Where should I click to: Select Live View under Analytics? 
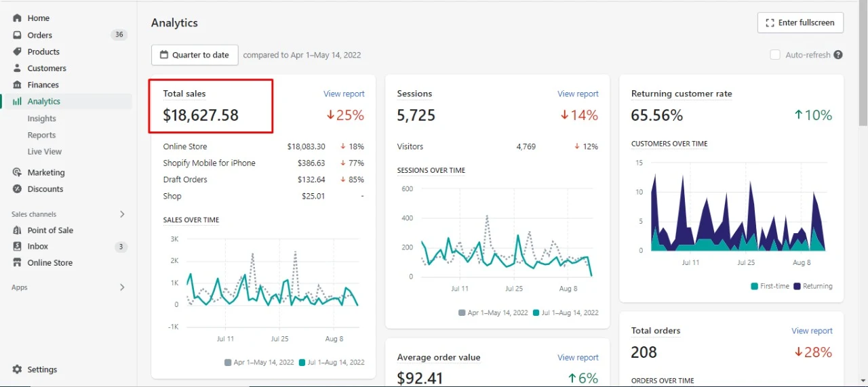coord(45,152)
